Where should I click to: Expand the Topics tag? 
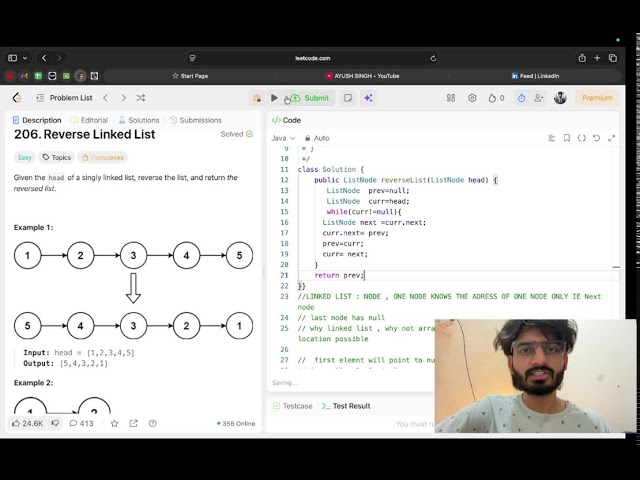coord(57,158)
